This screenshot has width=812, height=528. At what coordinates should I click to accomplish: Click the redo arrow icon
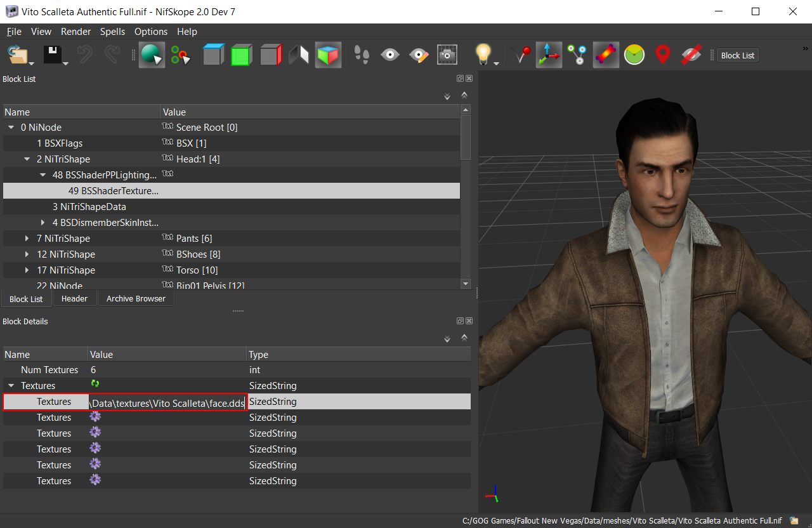112,55
